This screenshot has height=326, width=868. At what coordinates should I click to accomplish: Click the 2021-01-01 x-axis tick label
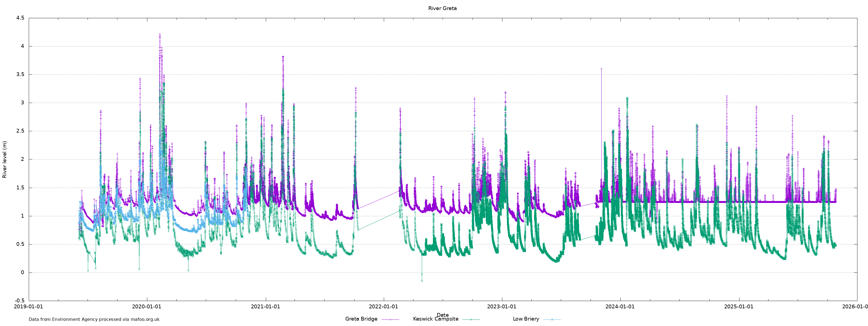point(266,307)
